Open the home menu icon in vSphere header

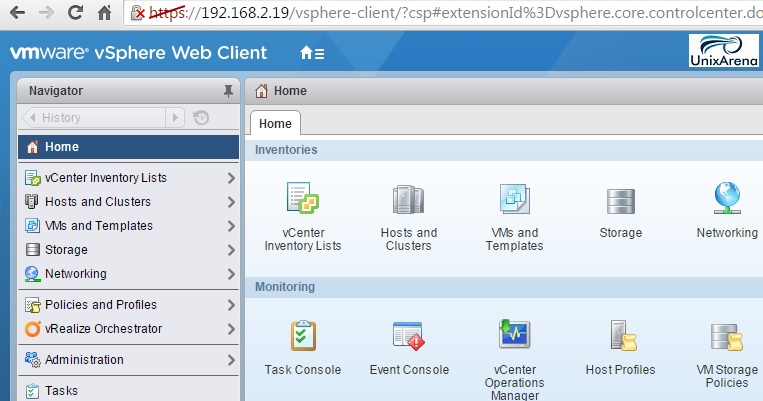(312, 53)
